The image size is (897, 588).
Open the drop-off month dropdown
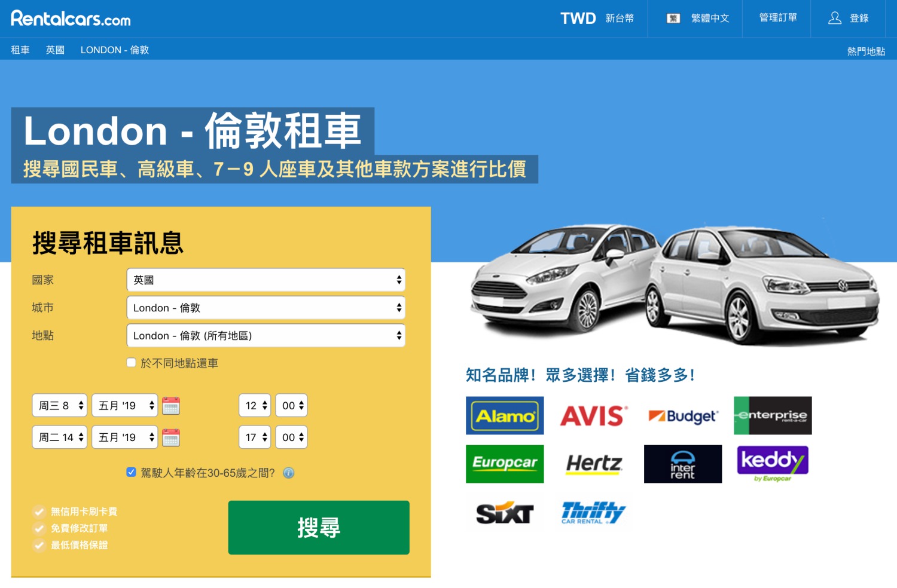pos(125,437)
